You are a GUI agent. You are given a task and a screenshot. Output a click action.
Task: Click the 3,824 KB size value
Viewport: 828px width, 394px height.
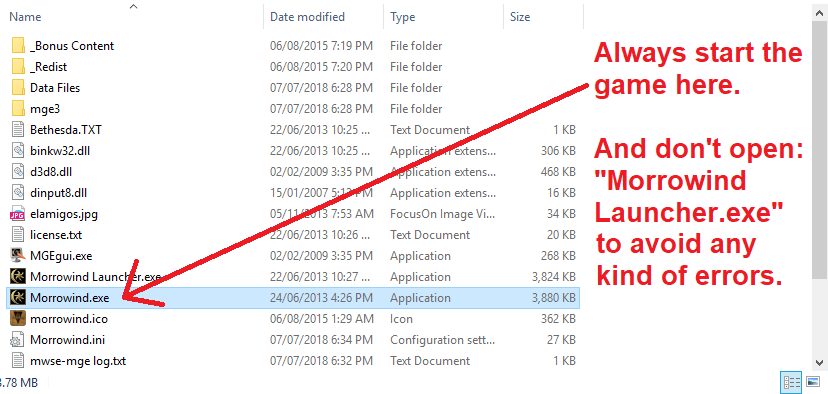point(554,277)
